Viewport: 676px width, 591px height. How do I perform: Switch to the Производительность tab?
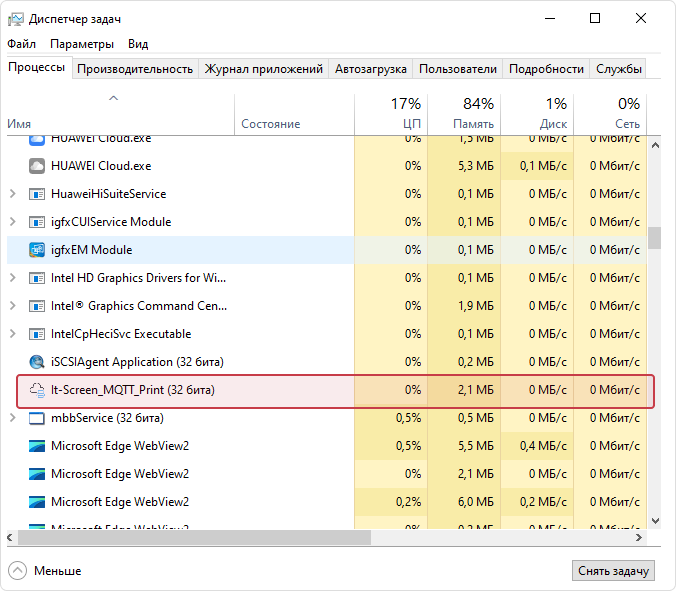click(x=135, y=69)
